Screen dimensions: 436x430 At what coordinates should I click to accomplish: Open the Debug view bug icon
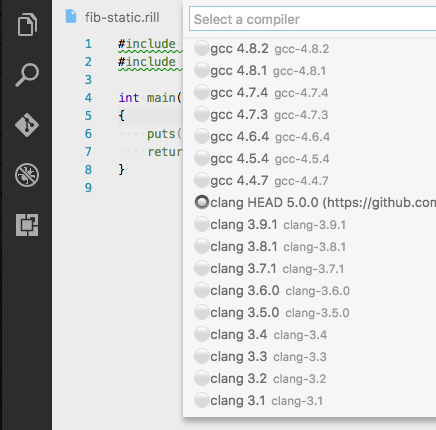point(27,175)
